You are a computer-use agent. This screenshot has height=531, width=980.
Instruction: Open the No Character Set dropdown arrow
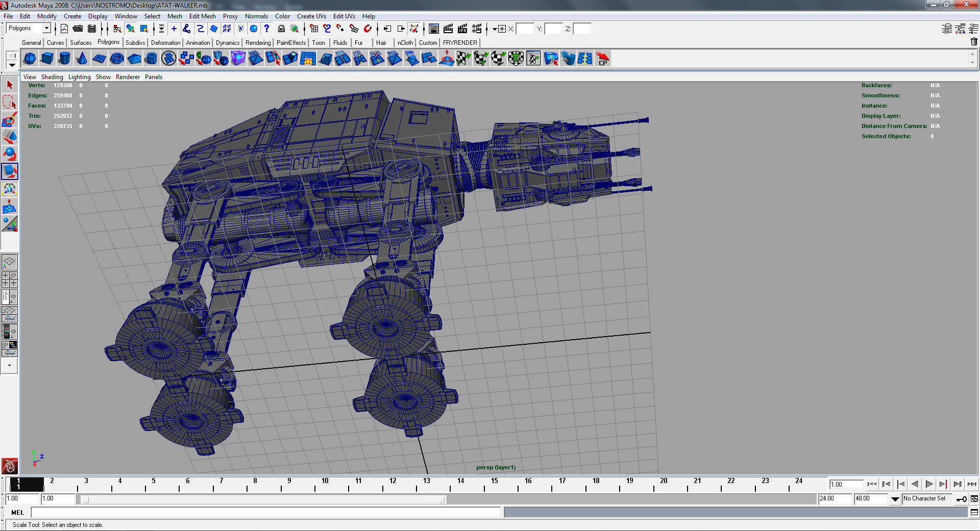coord(895,499)
